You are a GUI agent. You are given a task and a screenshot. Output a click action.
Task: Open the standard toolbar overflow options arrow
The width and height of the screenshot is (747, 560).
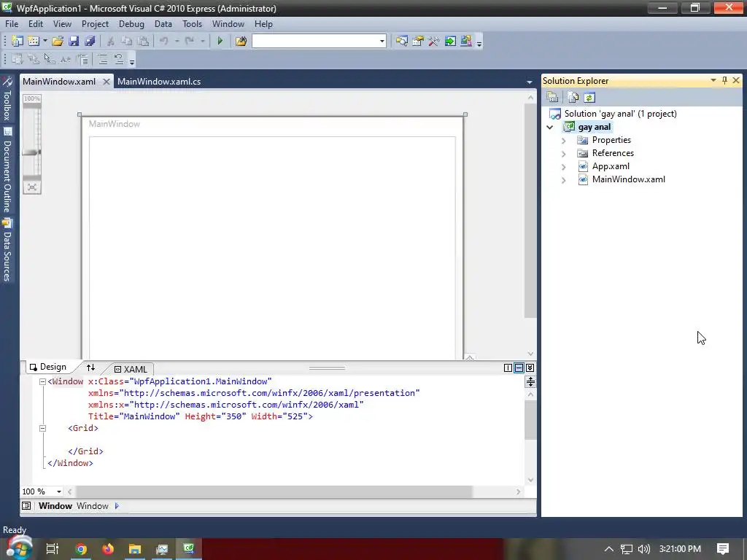pyautogui.click(x=479, y=43)
